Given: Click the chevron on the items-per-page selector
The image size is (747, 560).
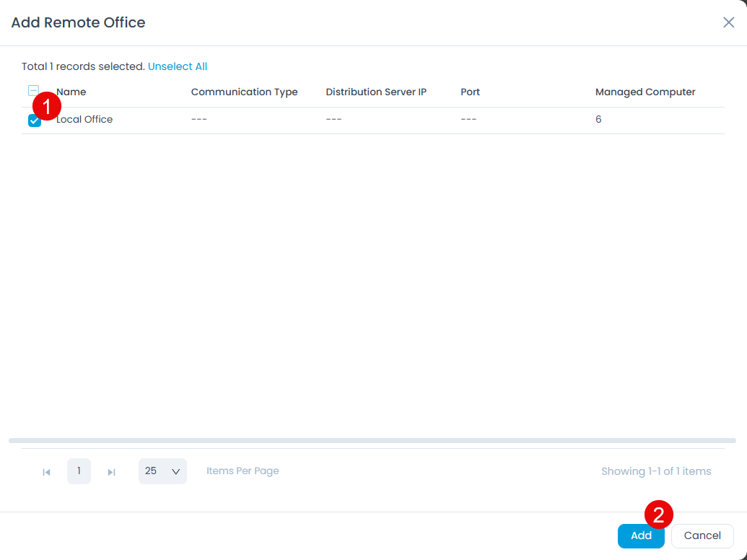Looking at the screenshot, I should (175, 471).
